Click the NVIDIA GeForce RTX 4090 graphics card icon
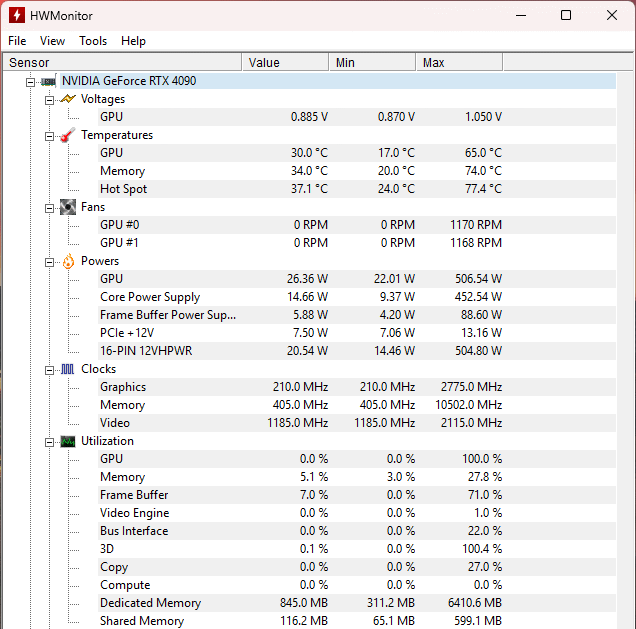This screenshot has width=636, height=629. click(x=48, y=81)
